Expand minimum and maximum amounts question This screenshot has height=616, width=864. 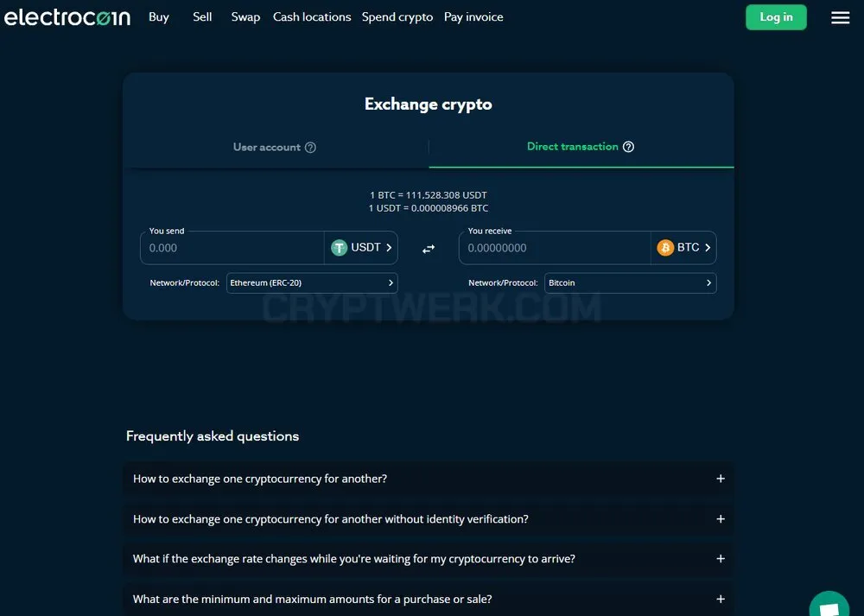coord(429,599)
